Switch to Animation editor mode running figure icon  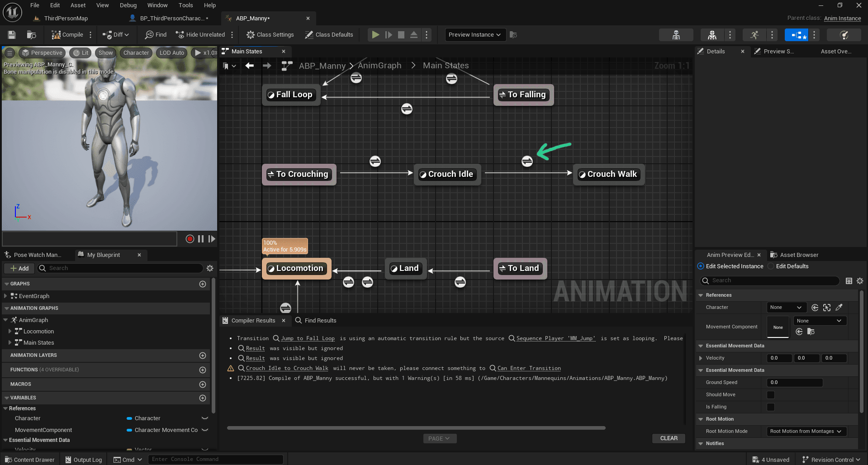pos(754,35)
